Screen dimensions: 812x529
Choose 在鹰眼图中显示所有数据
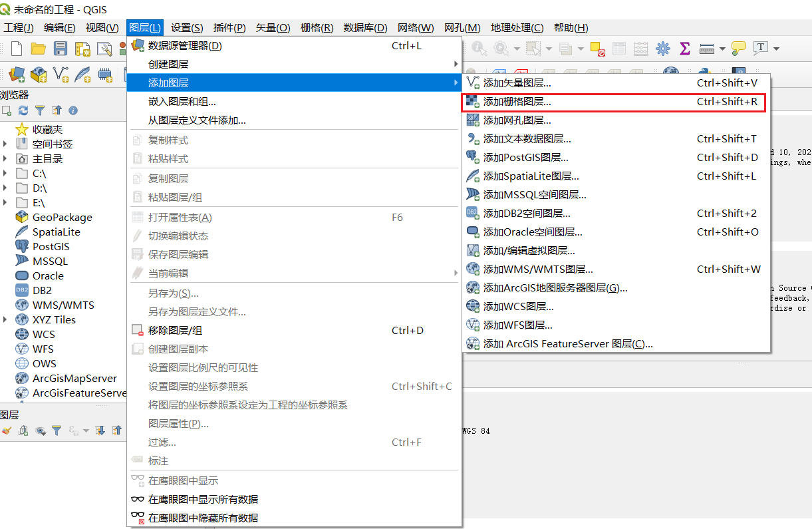[x=294, y=500]
